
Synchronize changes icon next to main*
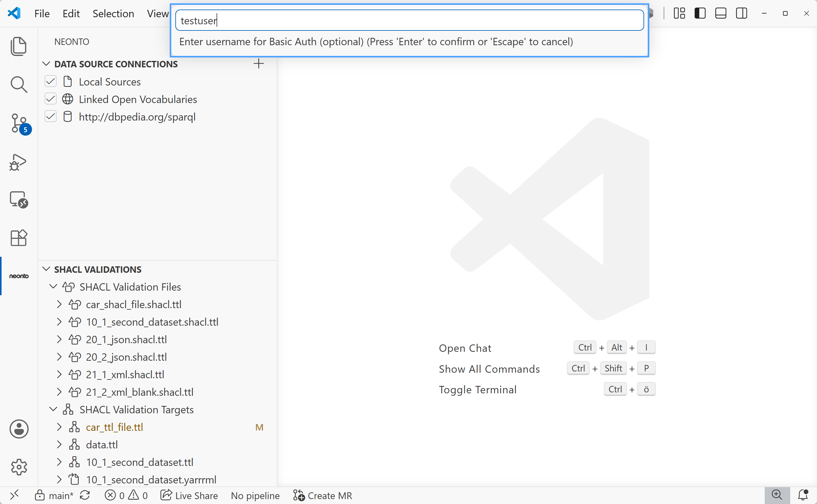point(85,495)
